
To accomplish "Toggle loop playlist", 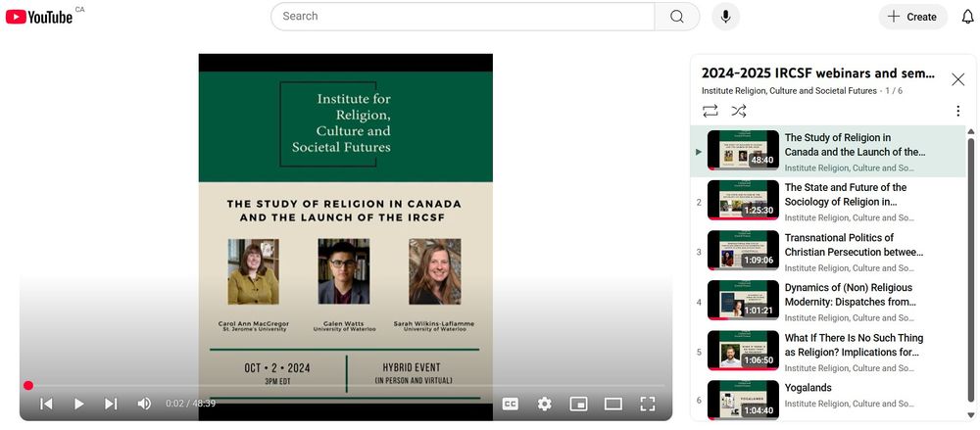I will click(710, 112).
